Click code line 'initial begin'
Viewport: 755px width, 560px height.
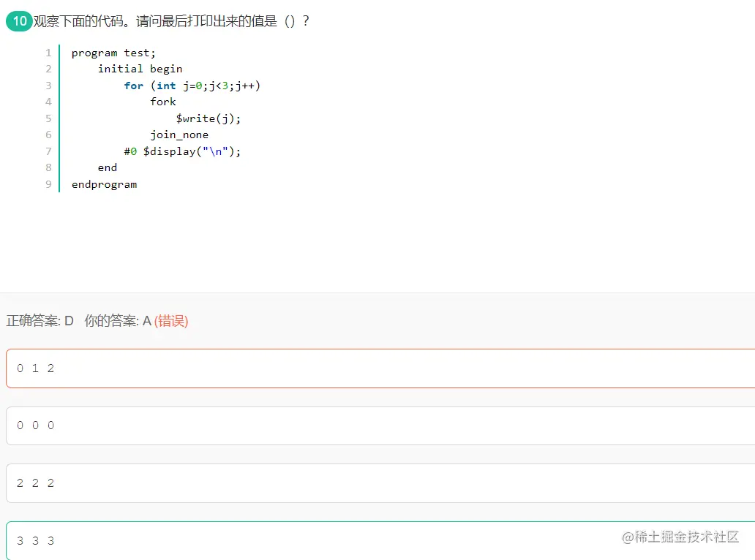[140, 69]
